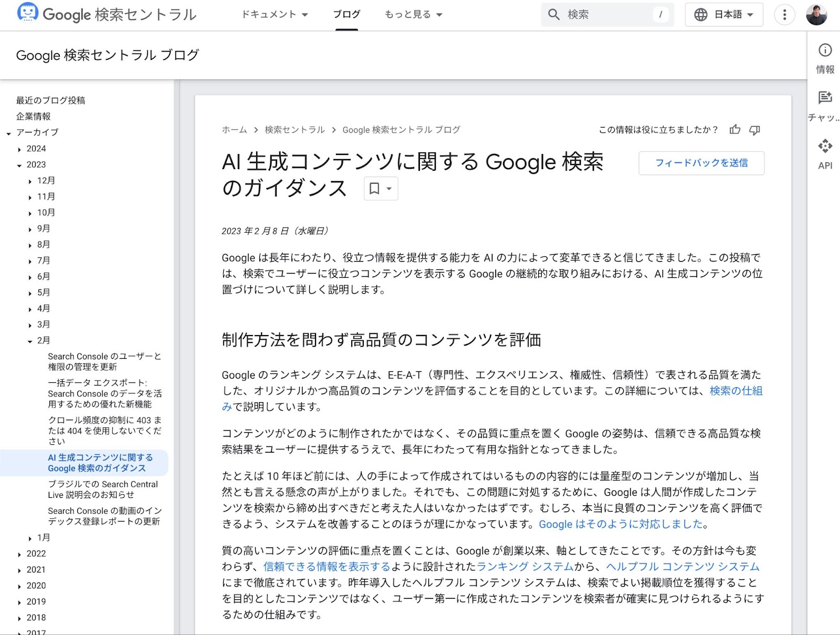Open ブラジルでの Search Central Live post
Image resolution: width=840 pixels, height=635 pixels.
point(103,490)
